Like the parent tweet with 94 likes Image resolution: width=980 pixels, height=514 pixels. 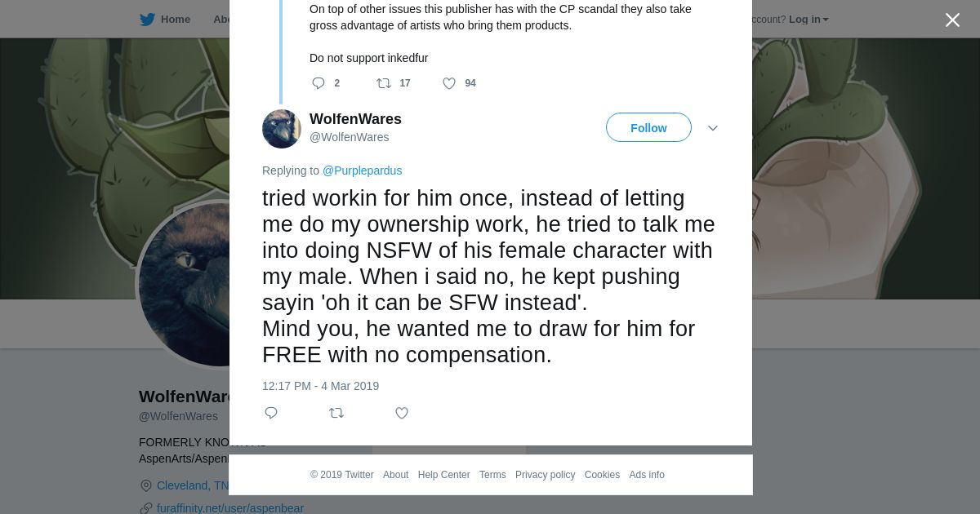click(x=449, y=83)
